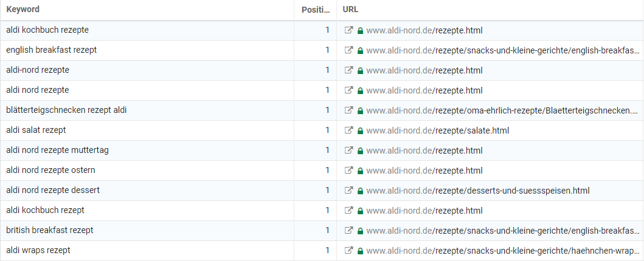This screenshot has height=261, width=644.
Task: Open Blaetterteigschnecken URL link
Action: [x=503, y=110]
